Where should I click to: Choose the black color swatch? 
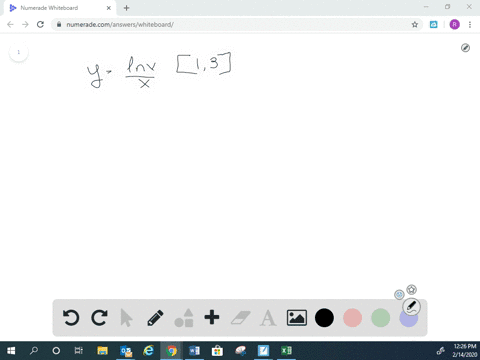324,318
